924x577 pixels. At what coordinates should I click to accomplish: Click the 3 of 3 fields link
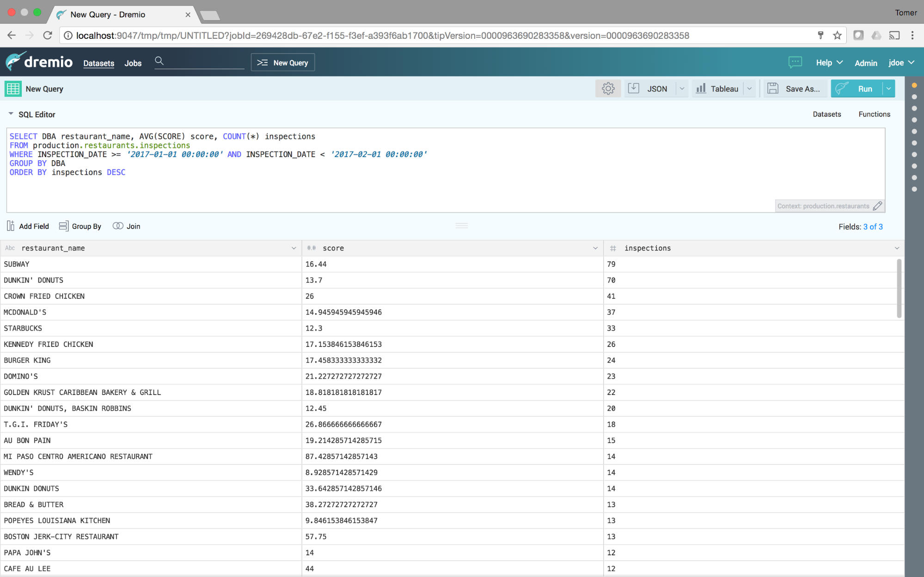pos(873,227)
